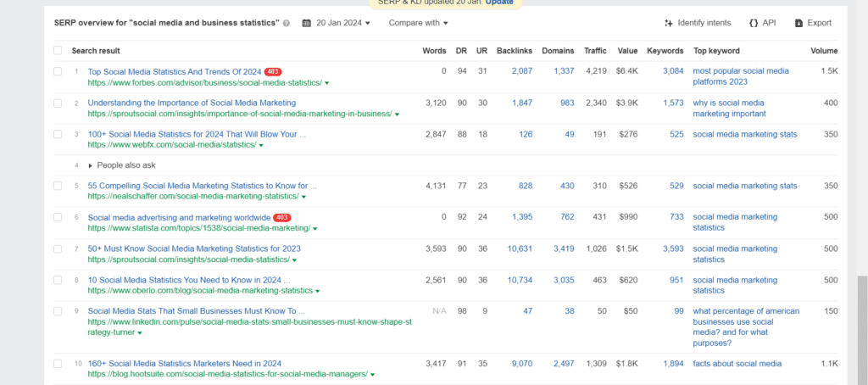Click the Identify intents button

[698, 23]
